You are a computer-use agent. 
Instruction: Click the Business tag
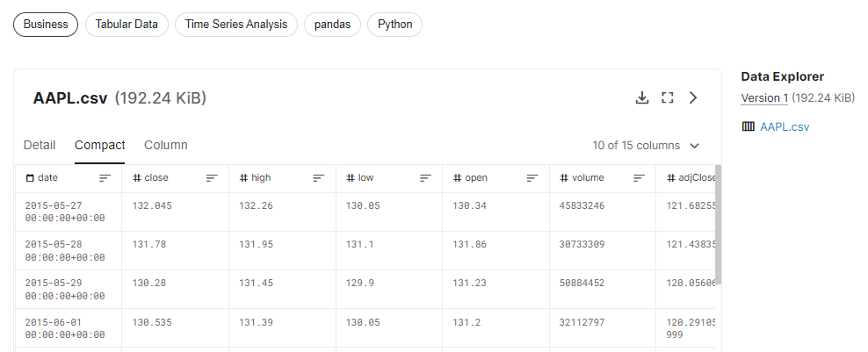[x=46, y=25]
